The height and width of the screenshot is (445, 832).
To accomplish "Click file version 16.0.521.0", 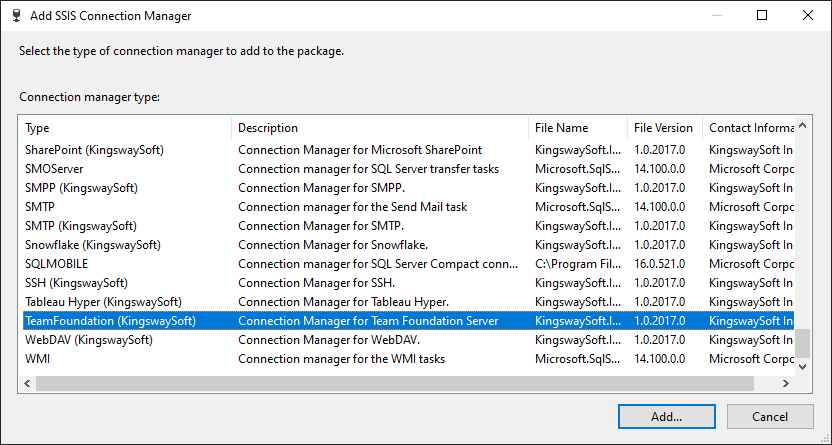I will coord(660,264).
